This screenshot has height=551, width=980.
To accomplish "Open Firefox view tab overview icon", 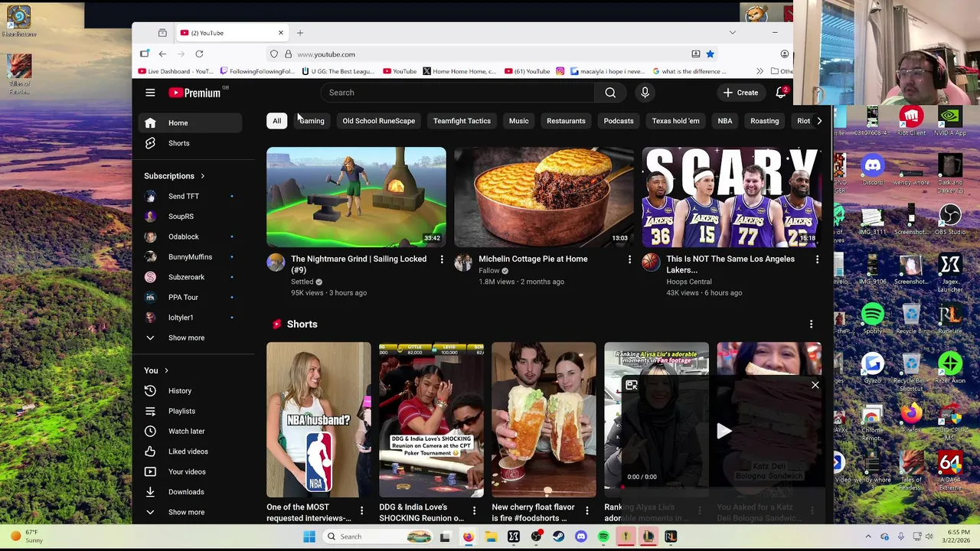I will 162,33.
